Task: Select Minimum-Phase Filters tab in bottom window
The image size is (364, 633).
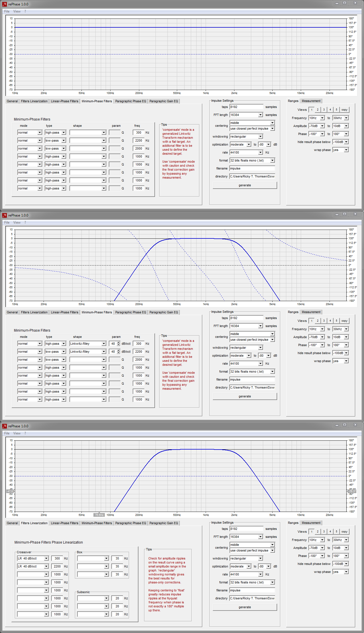Action: click(x=97, y=523)
